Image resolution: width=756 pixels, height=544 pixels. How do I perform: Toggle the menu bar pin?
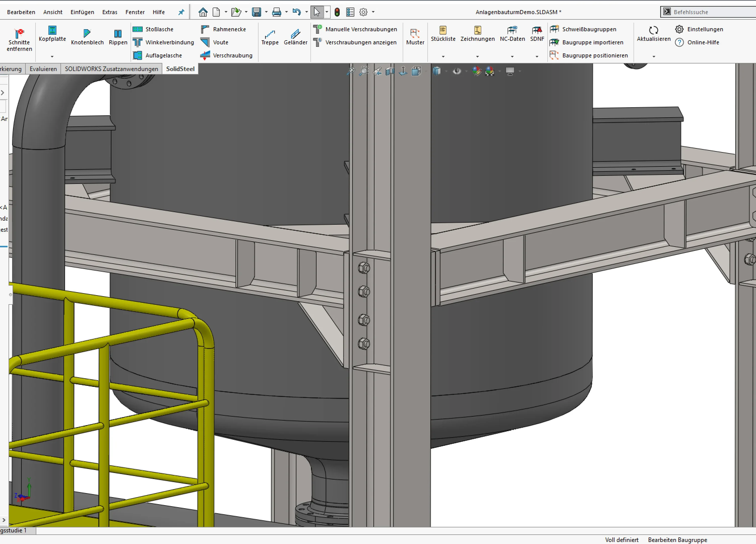click(181, 12)
